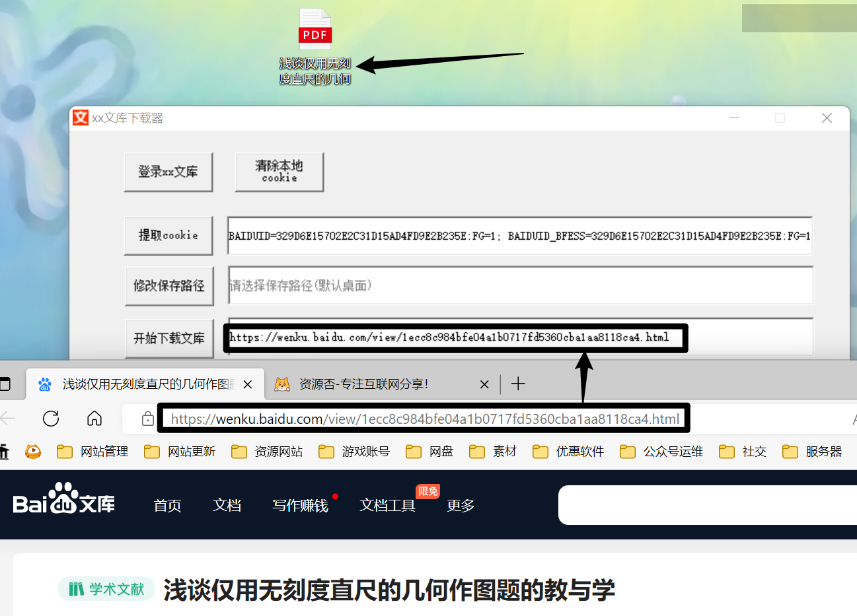View site security via the lock icon
The width and height of the screenshot is (857, 616).
tap(147, 418)
